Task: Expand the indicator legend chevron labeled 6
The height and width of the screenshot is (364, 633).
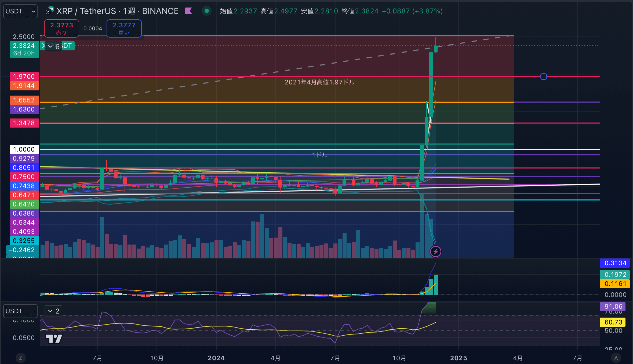Action: (x=53, y=46)
